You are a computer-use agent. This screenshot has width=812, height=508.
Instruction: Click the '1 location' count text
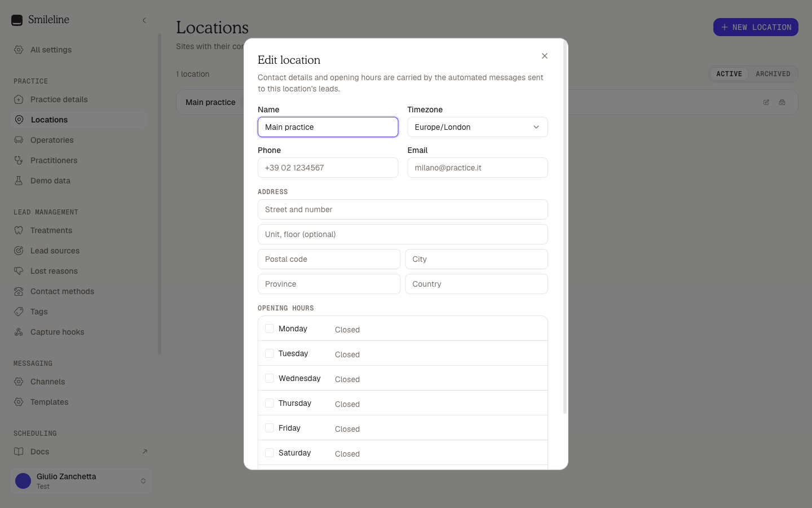click(x=193, y=74)
